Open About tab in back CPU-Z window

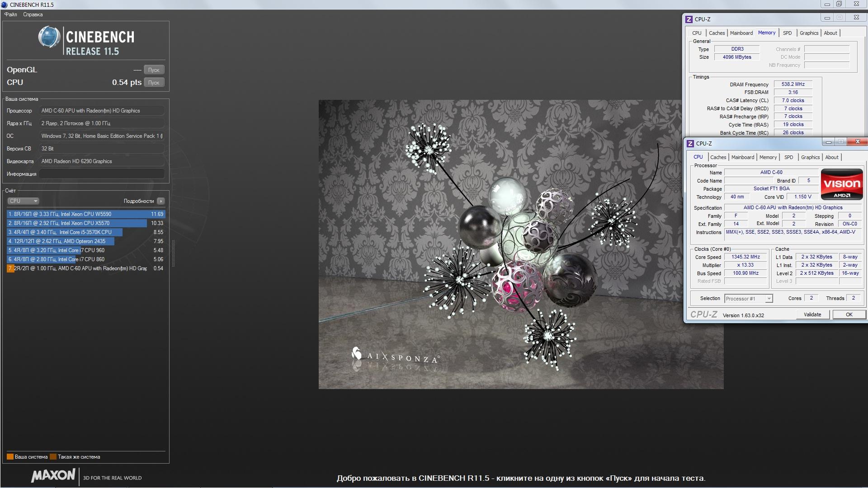point(830,33)
